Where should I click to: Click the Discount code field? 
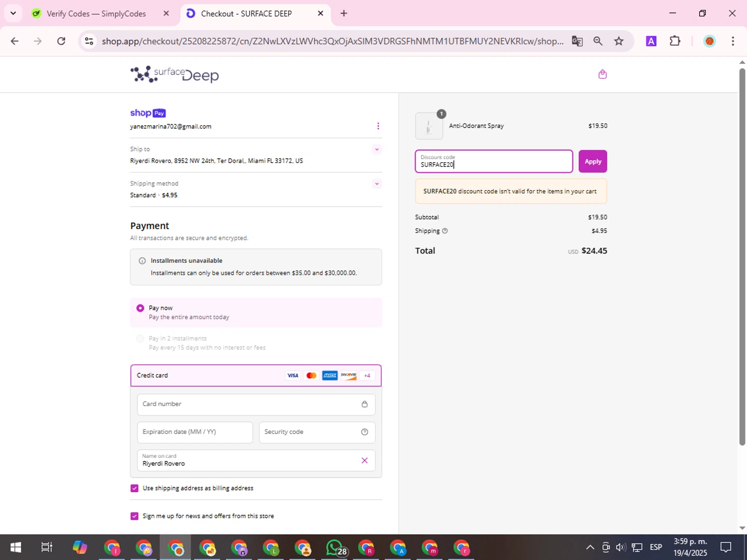click(494, 161)
